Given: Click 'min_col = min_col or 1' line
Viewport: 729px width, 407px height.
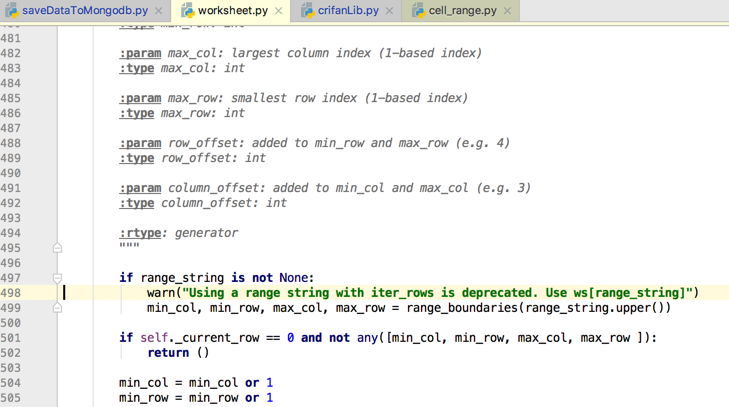Looking at the screenshot, I should pos(196,383).
